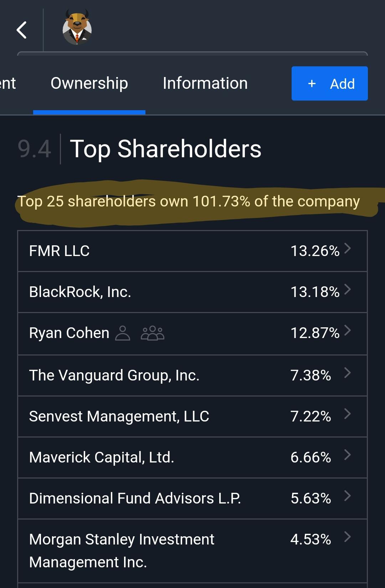385x588 pixels.
Task: Expand the chevron next to FMR LLC
Action: [347, 250]
